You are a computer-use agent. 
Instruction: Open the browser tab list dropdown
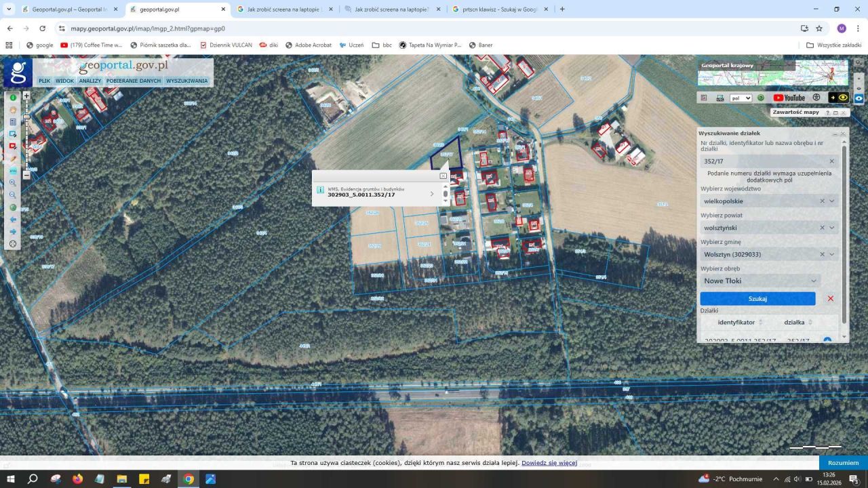pyautogui.click(x=9, y=9)
